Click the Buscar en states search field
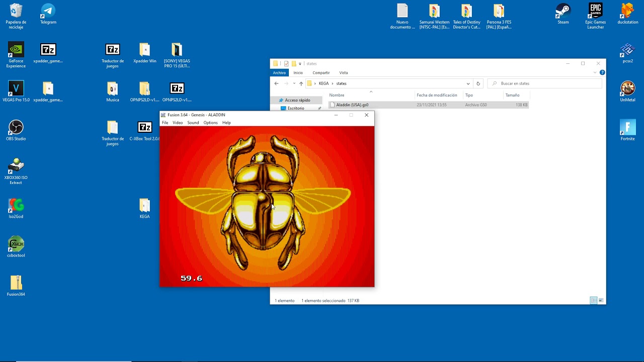The height and width of the screenshot is (362, 644). (x=544, y=83)
